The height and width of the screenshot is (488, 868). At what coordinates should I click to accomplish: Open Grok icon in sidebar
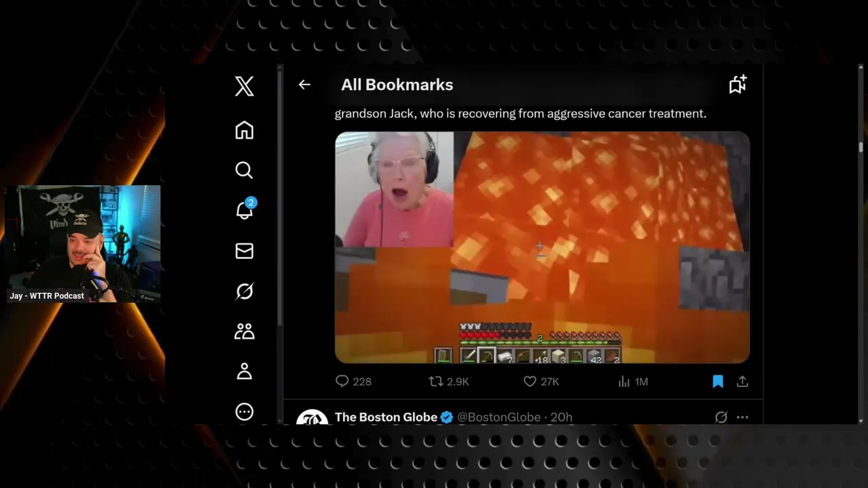pyautogui.click(x=244, y=291)
